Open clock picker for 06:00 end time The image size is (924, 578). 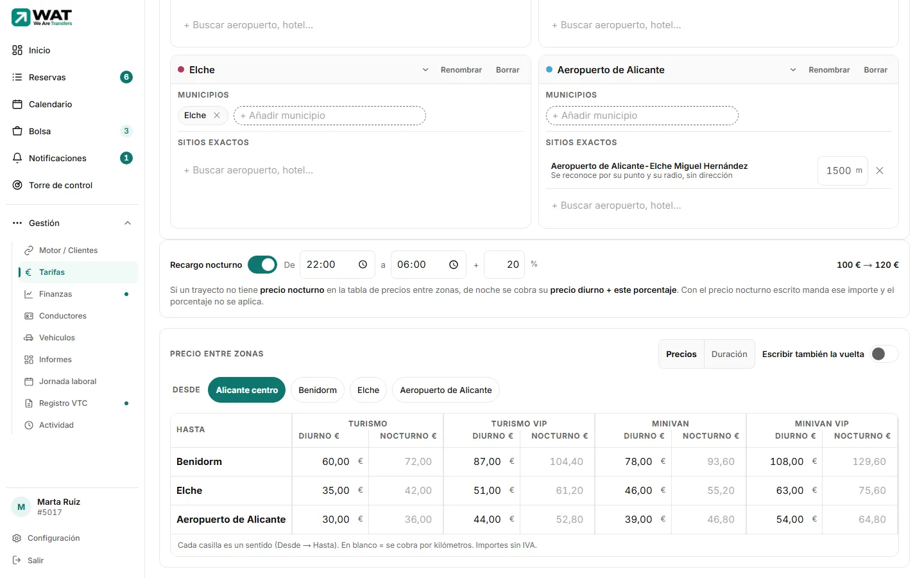(454, 265)
